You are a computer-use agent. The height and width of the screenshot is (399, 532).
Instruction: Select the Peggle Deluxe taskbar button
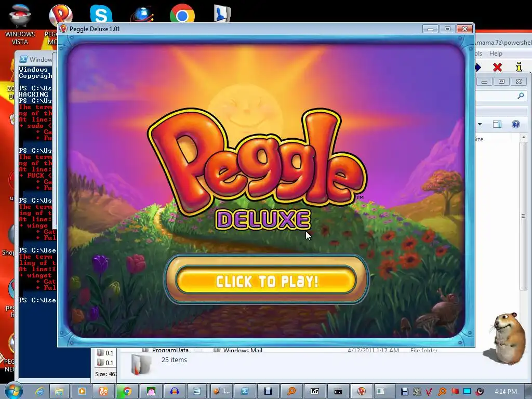[x=362, y=391]
